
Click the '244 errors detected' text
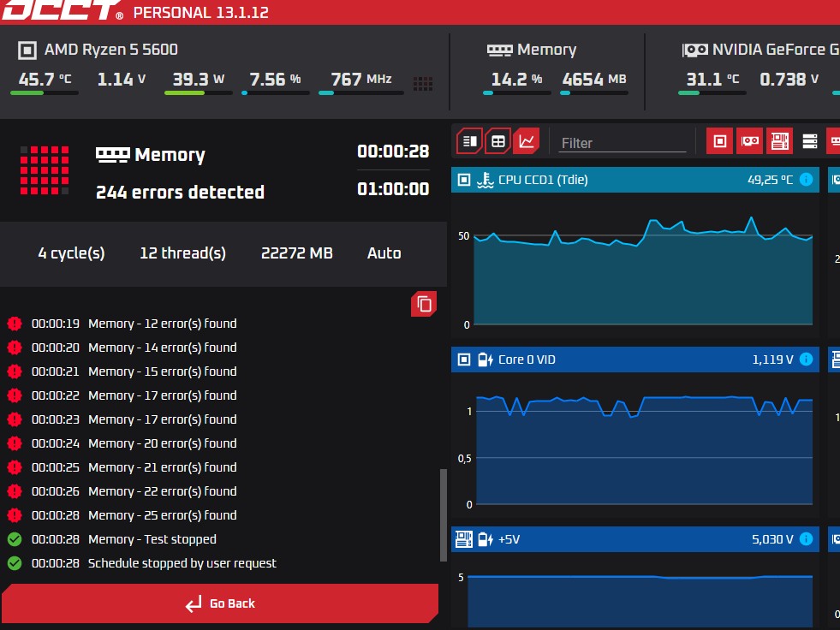tap(180, 193)
